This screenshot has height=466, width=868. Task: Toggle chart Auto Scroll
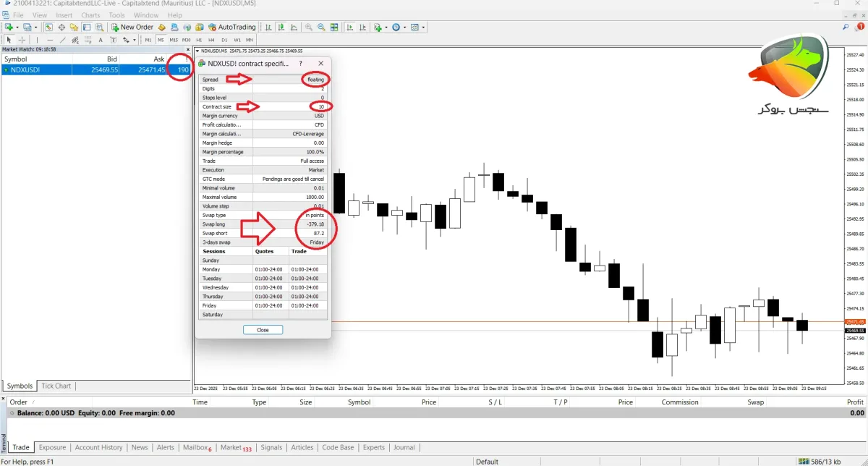pos(349,27)
